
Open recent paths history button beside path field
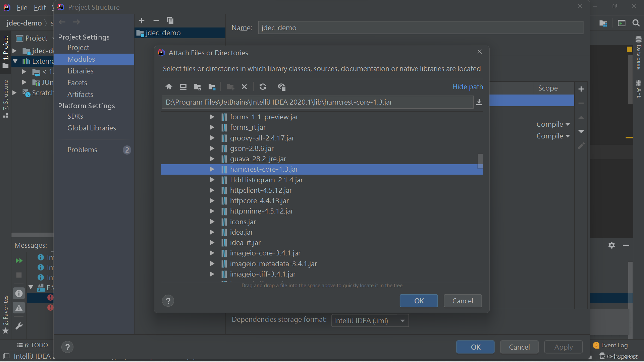tap(479, 102)
